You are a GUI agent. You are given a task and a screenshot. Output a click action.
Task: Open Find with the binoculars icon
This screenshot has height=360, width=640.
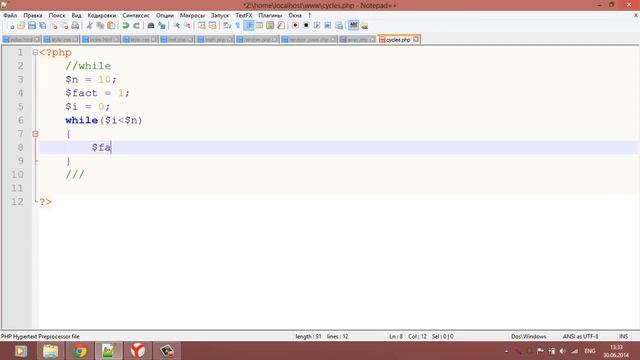click(151, 26)
